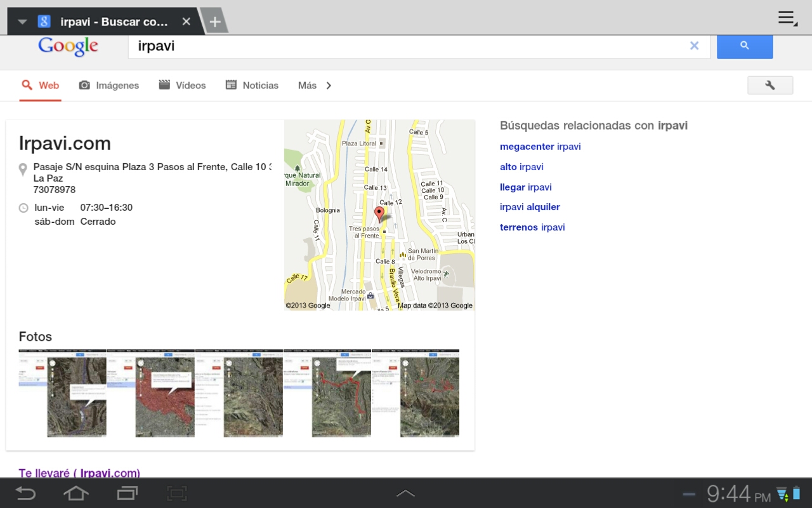
Task: Open the fourth photo with red route
Action: click(x=327, y=393)
